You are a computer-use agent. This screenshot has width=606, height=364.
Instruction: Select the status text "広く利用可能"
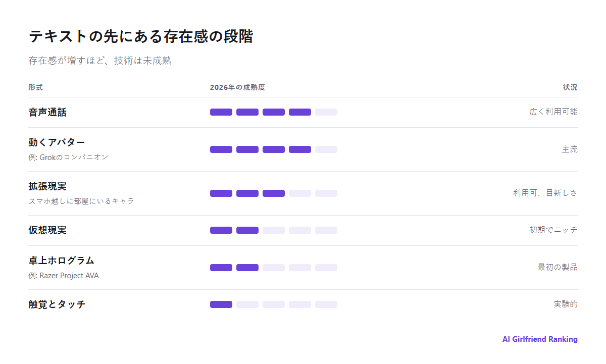[553, 112]
